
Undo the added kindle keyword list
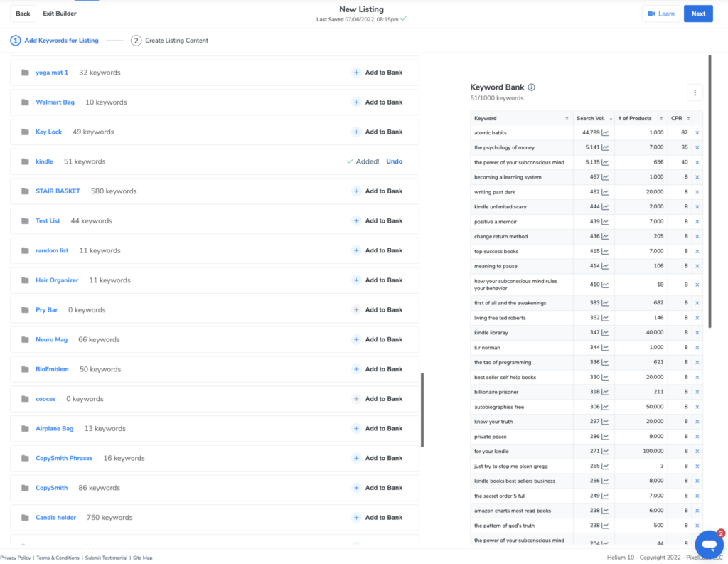click(394, 161)
